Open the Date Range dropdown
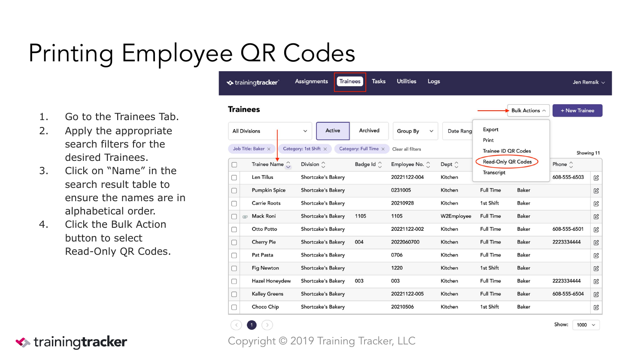The image size is (644, 362). pyautogui.click(x=458, y=131)
